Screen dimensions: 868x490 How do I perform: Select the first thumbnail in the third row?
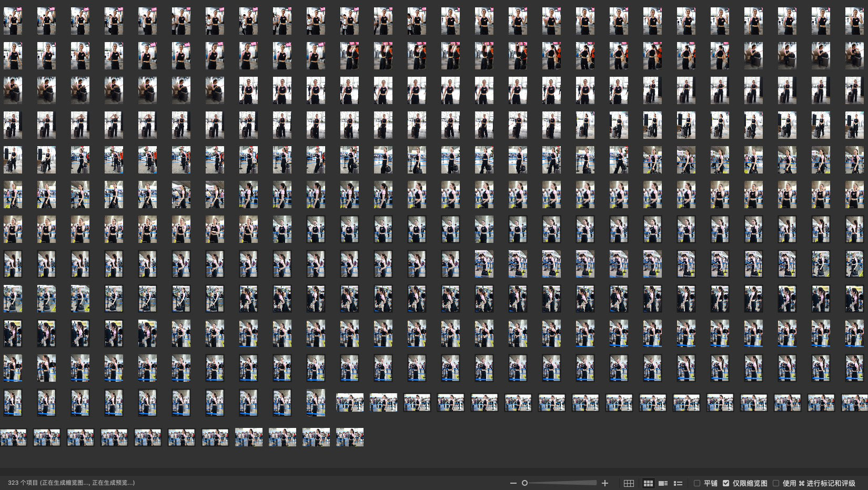coord(13,90)
